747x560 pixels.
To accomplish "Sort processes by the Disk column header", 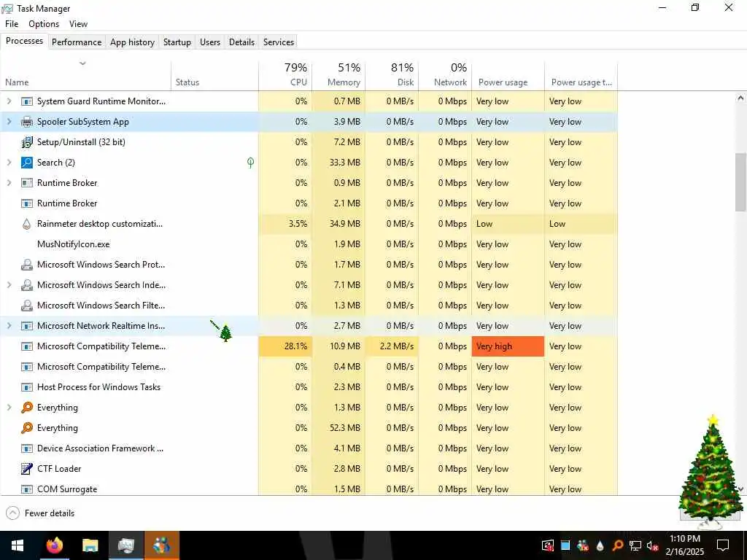I will [392, 75].
